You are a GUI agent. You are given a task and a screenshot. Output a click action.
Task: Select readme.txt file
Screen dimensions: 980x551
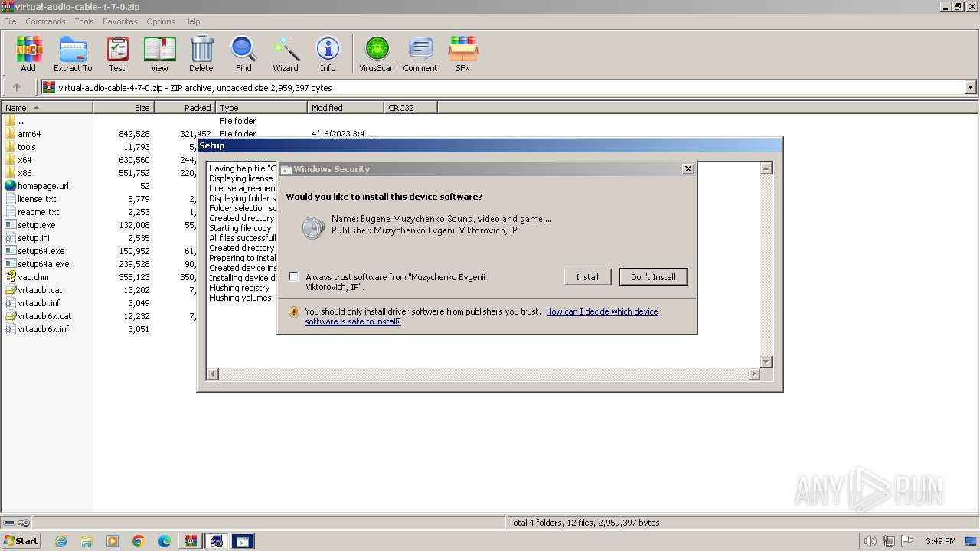[x=38, y=212]
